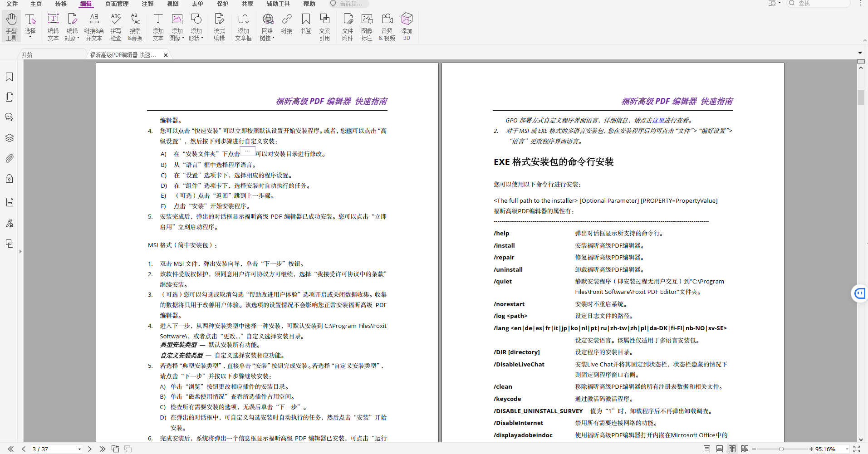Viewport: 868px width, 454px height.
Task: Open the Comments side panel
Action: [x=9, y=117]
